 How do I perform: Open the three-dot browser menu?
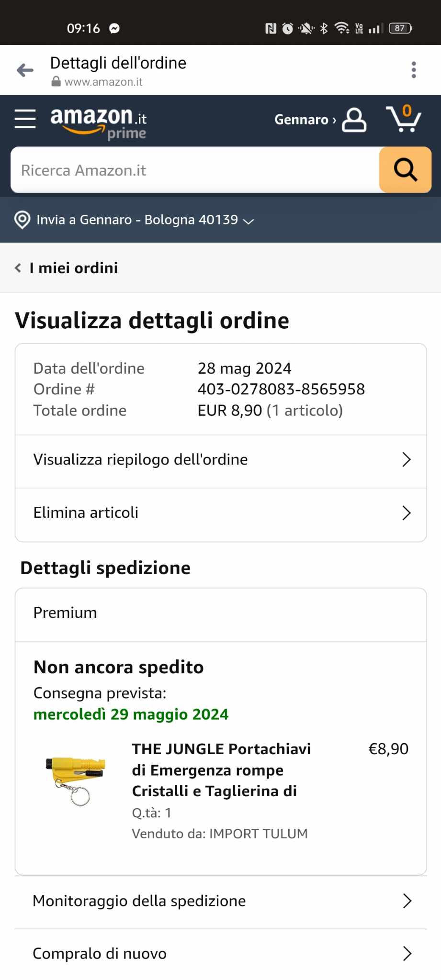[414, 70]
